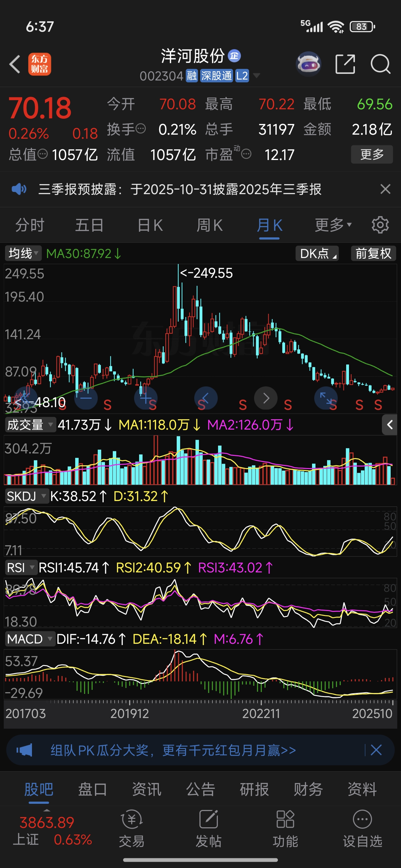Open 交易 trade icon

click(x=132, y=829)
